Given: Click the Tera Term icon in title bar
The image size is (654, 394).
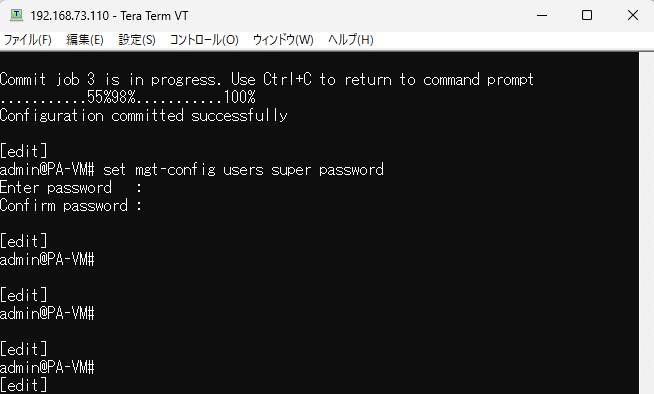Looking at the screenshot, I should [16, 15].
